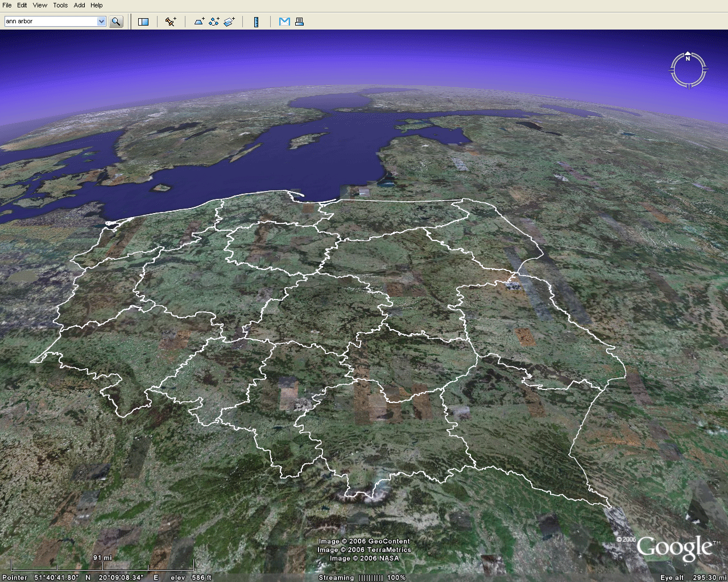Click the search magnifier button
728x582 pixels.
pyautogui.click(x=116, y=22)
